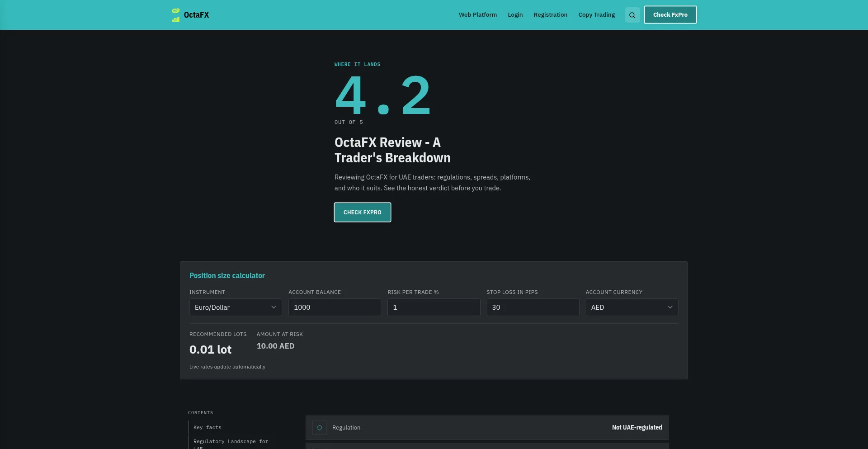
Task: Open the Instrument Euro/Dollar dropdown
Action: point(236,307)
